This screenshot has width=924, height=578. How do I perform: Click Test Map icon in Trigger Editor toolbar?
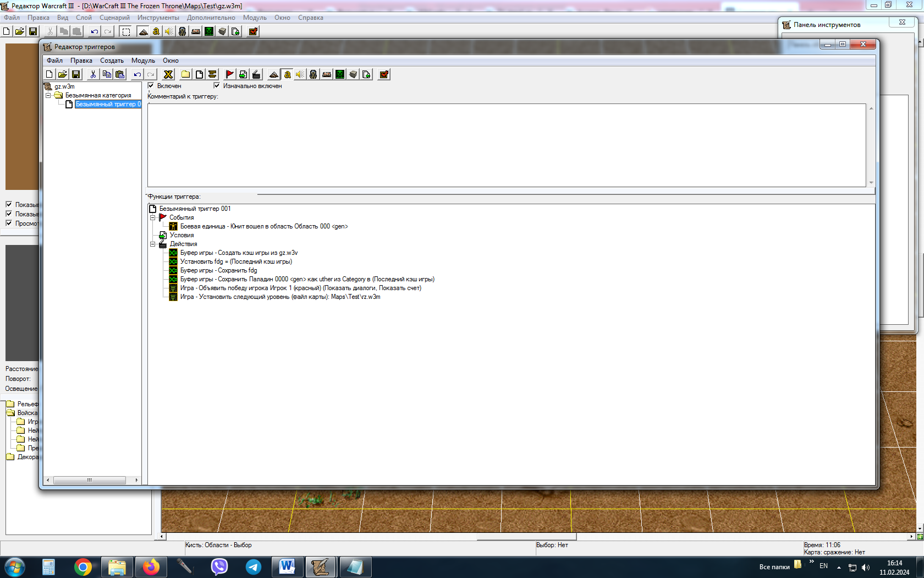384,74
